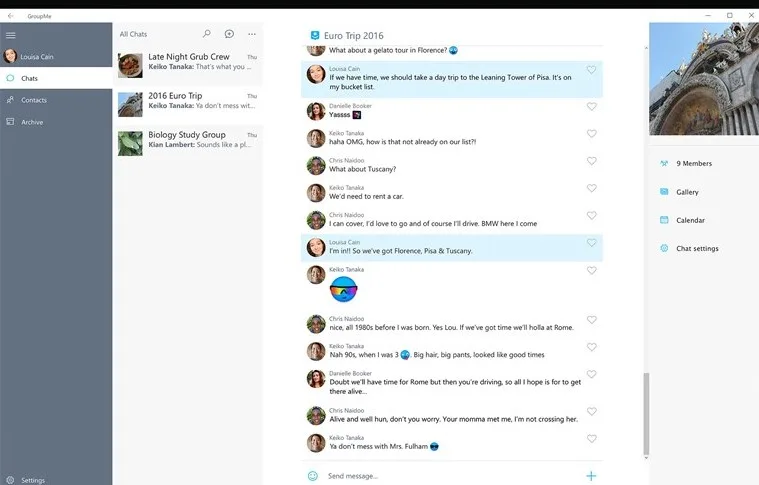This screenshot has height=485, width=759.
Task: Click the Archive box icon
Action: (x=10, y=121)
